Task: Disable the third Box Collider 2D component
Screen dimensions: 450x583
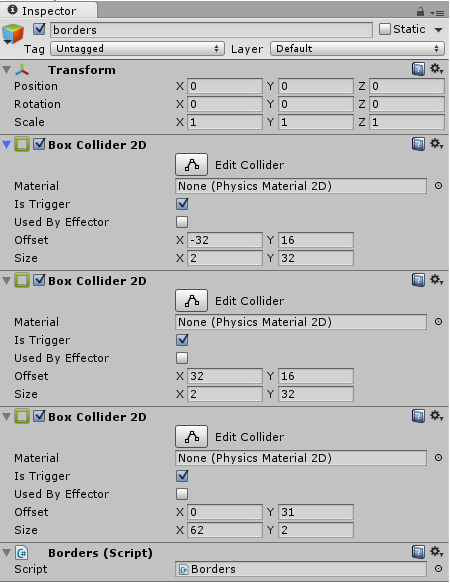Action: [39, 416]
